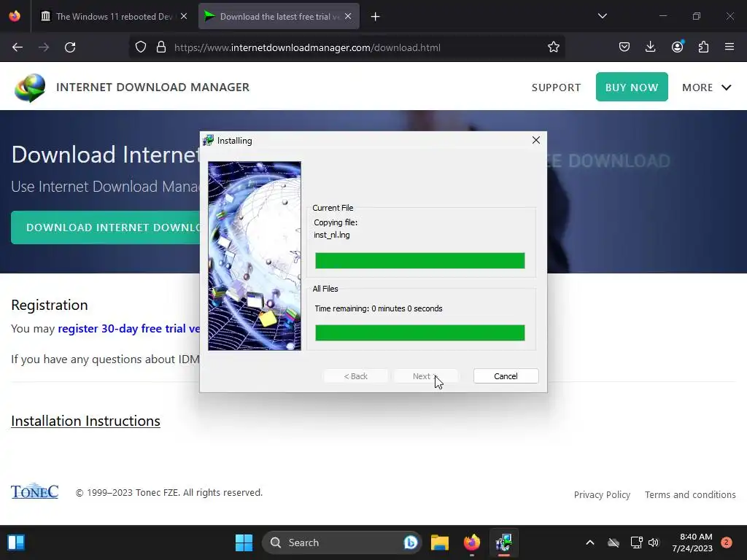Open network status tray icon

point(636,542)
